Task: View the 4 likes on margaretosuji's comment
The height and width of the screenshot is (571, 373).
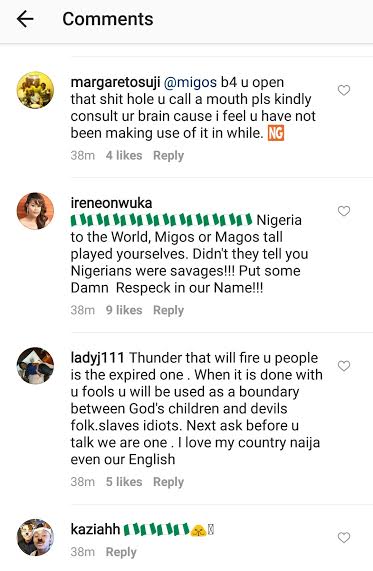Action: click(x=124, y=155)
